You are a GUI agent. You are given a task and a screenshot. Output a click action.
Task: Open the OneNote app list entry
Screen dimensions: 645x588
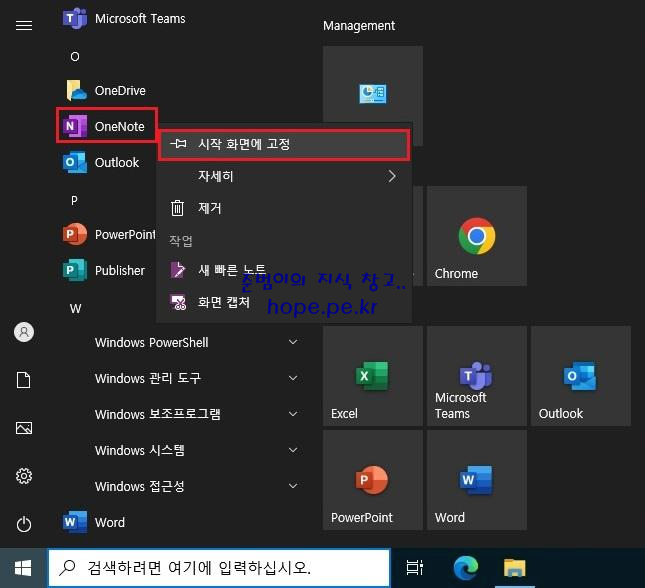coord(106,126)
